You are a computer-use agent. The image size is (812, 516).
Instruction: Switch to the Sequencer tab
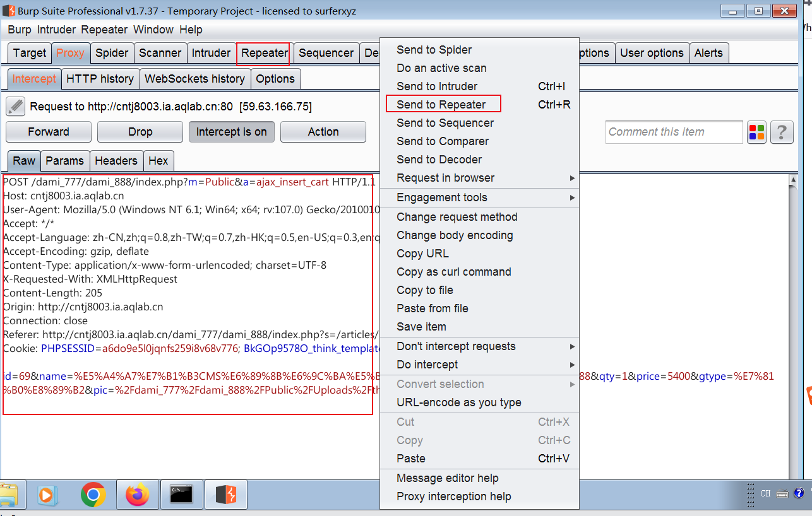tap(326, 53)
